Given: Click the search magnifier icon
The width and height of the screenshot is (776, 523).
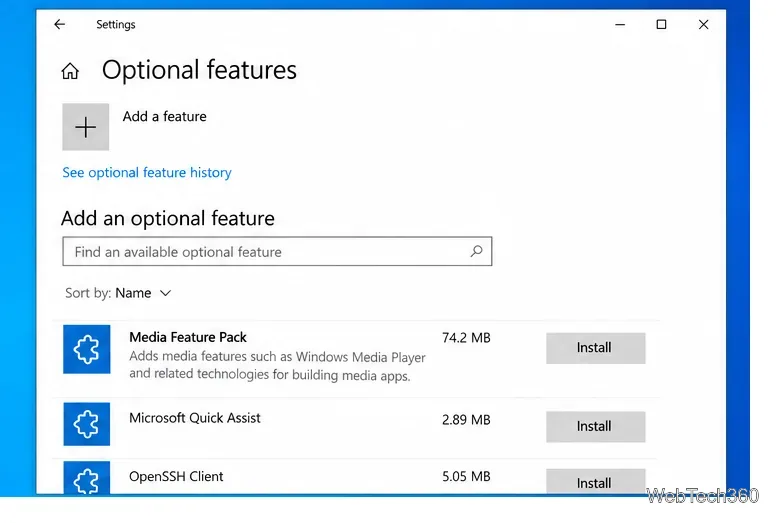Looking at the screenshot, I should [x=476, y=251].
